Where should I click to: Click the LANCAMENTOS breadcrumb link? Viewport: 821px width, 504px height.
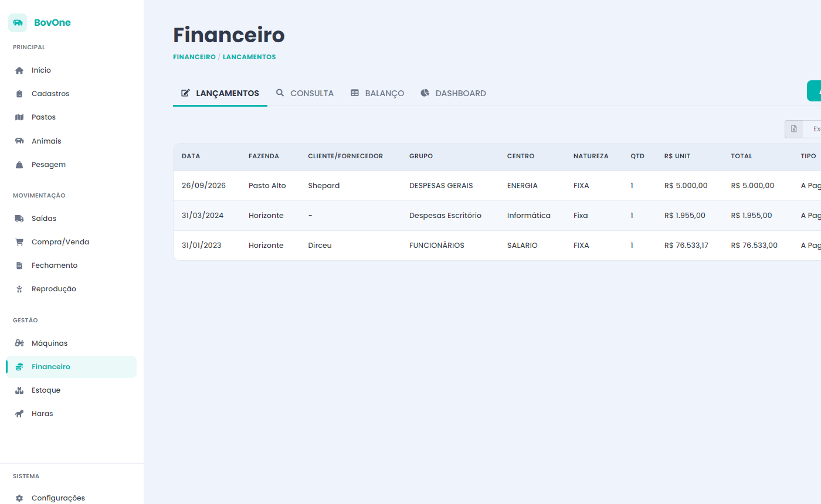[249, 57]
